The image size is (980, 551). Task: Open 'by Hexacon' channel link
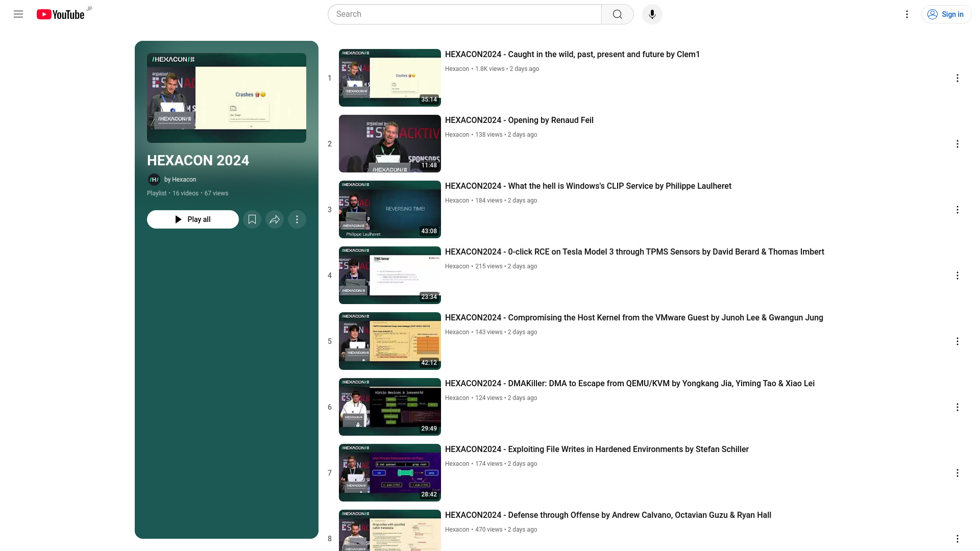pyautogui.click(x=180, y=180)
